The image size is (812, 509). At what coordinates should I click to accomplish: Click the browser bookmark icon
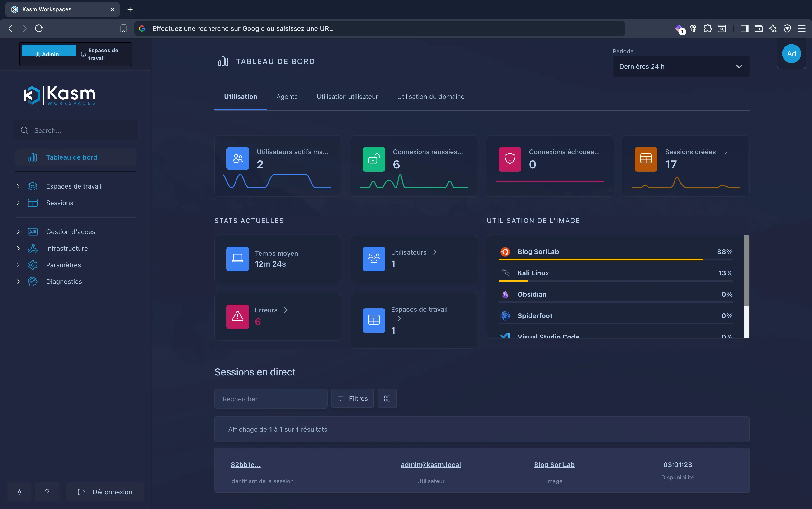pos(123,29)
